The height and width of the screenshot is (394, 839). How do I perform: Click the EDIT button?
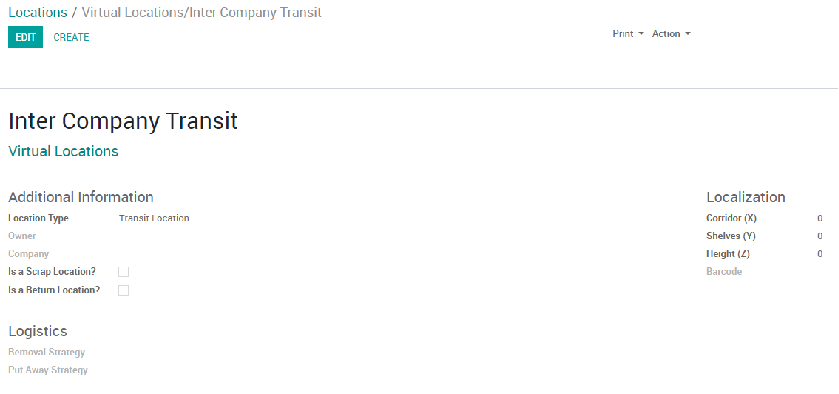tap(25, 37)
